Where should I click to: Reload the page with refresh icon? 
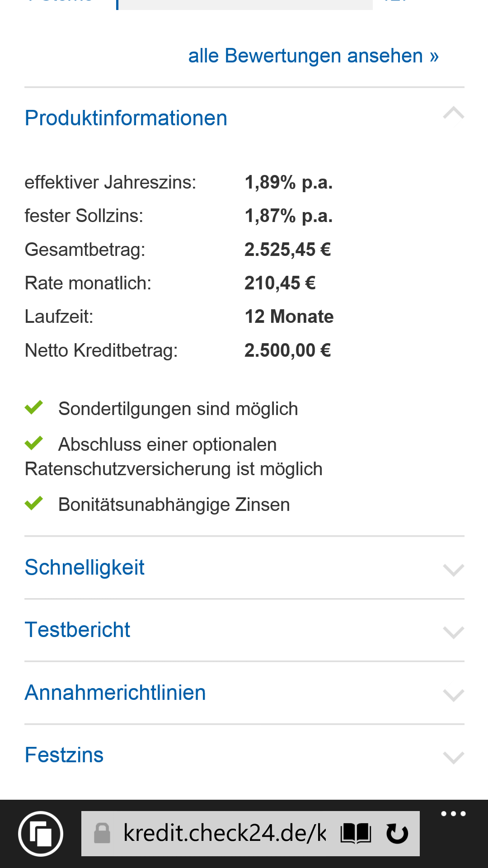click(397, 833)
